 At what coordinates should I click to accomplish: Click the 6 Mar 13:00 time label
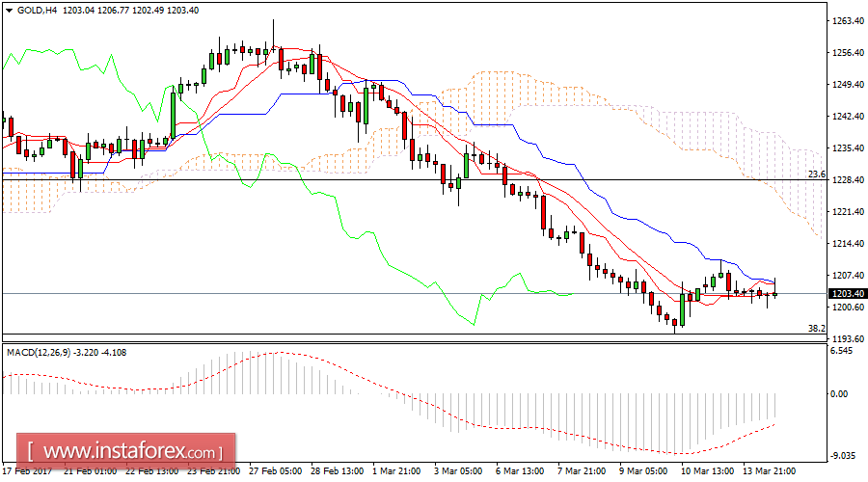pyautogui.click(x=520, y=471)
